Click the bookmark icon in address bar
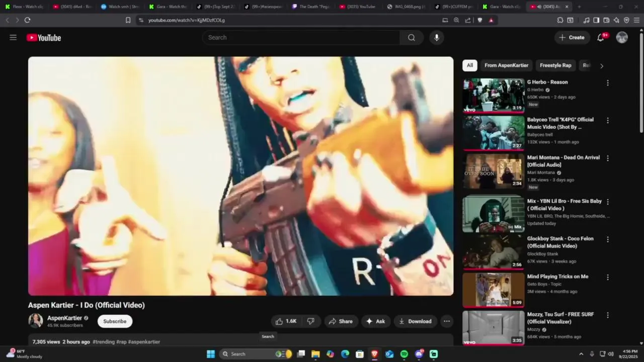Viewport: 644px width, 362px height. pos(128,20)
